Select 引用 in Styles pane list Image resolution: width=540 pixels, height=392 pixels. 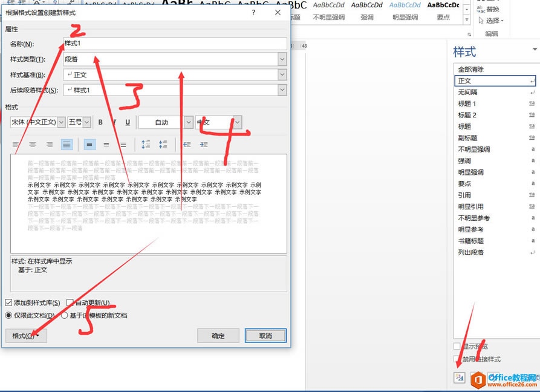495,195
